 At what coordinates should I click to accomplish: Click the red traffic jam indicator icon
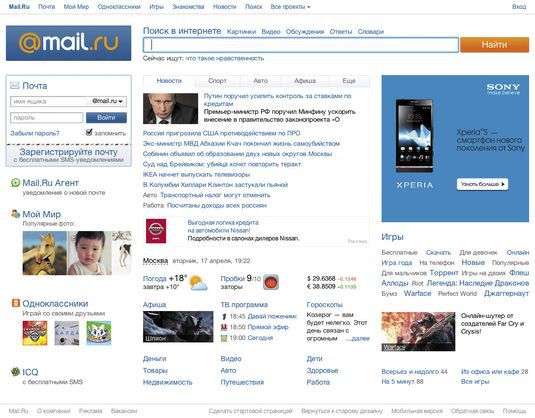[x=271, y=283]
